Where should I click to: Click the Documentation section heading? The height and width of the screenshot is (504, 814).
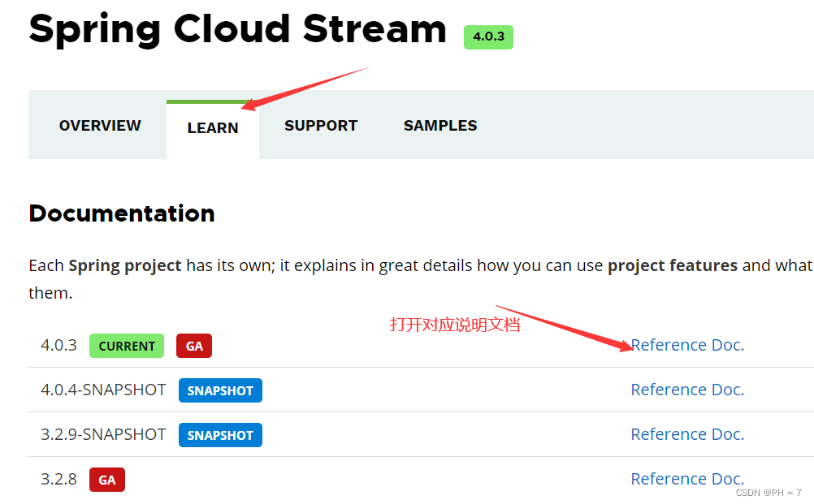121,213
